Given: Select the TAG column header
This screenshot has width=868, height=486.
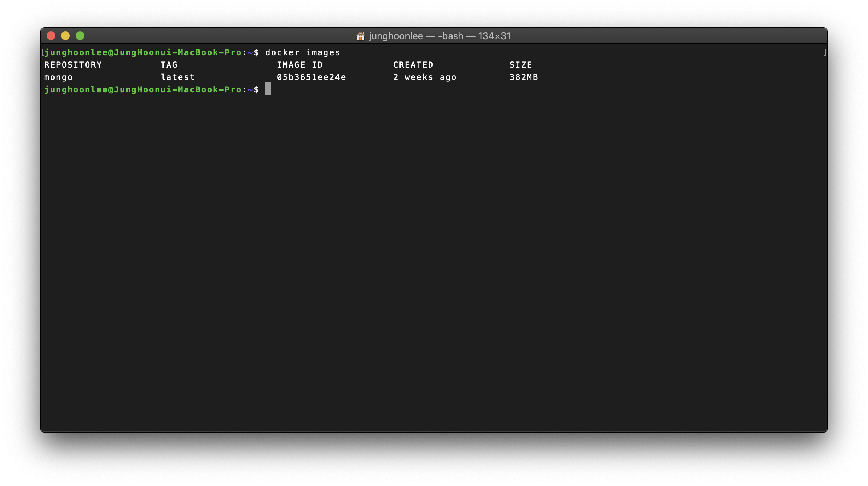Looking at the screenshot, I should click(x=169, y=65).
